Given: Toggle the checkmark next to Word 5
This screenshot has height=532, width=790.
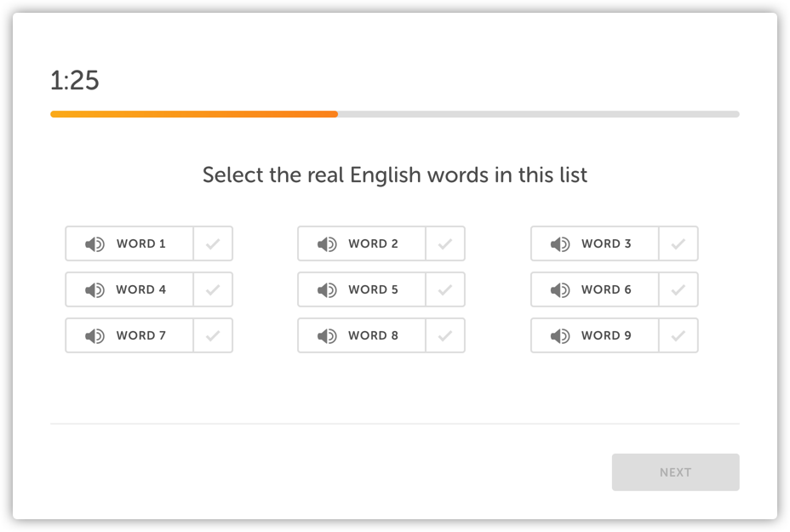Looking at the screenshot, I should pos(445,290).
